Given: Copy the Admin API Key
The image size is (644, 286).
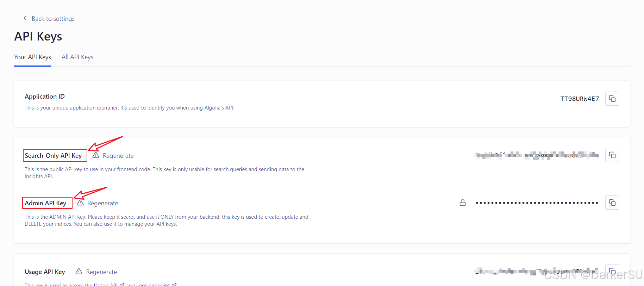Looking at the screenshot, I should 612,203.
